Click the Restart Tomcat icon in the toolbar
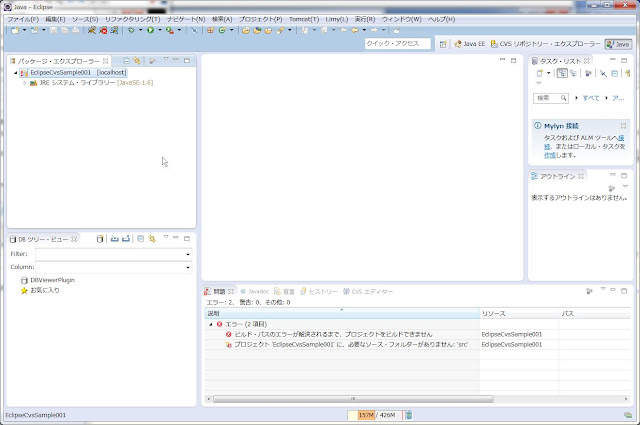The image size is (640, 425). [114, 30]
